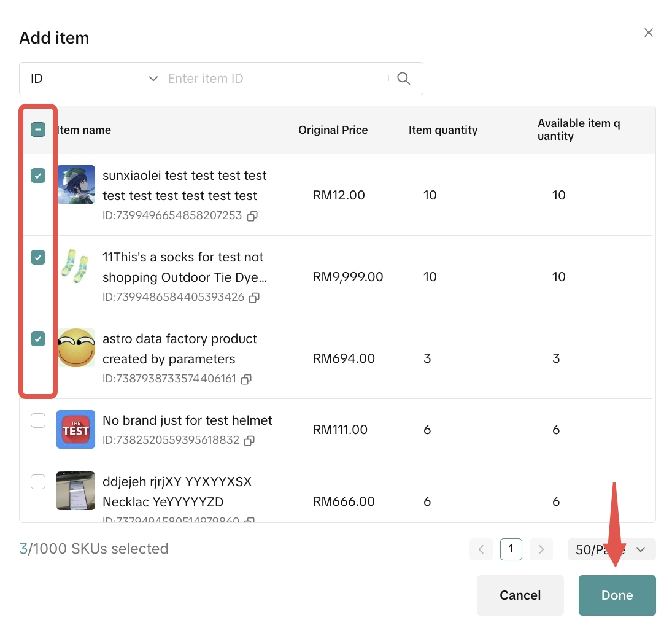Click ID:7399496654858207253 text

click(x=172, y=215)
